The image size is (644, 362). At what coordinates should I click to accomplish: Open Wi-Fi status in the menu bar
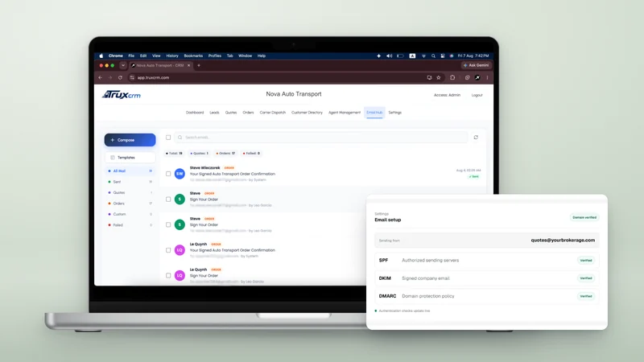click(x=423, y=56)
